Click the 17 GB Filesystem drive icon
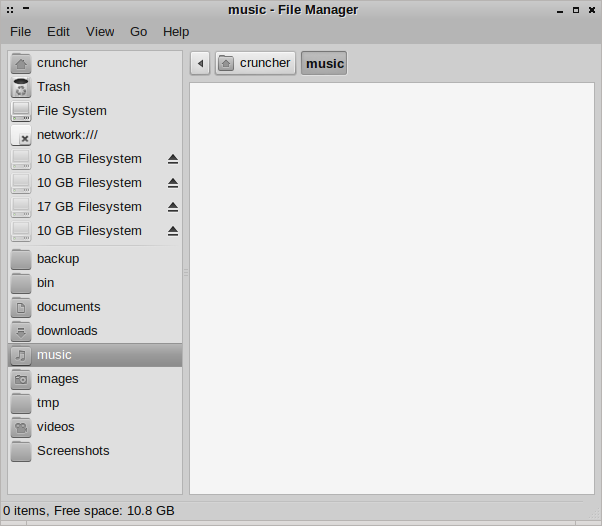Image resolution: width=602 pixels, height=526 pixels. tap(21, 207)
